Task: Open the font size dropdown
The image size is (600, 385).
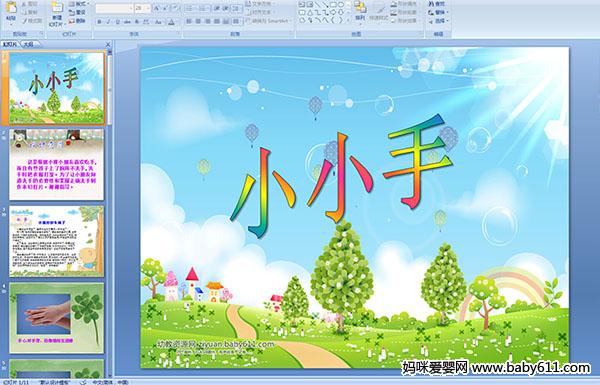Action: click(x=148, y=8)
